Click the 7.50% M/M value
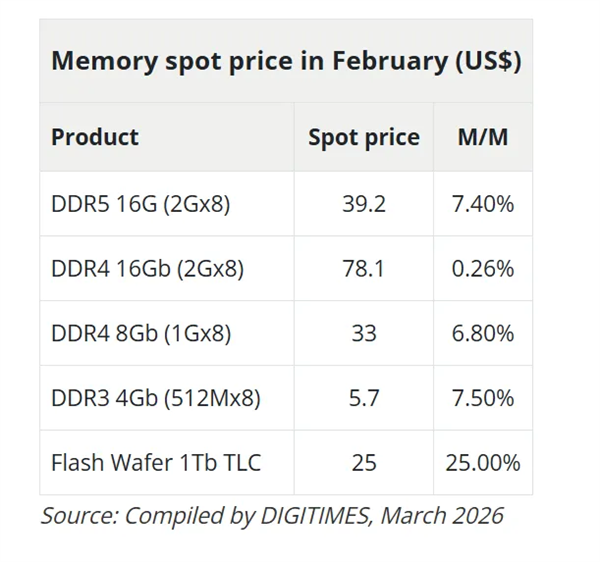The image size is (600, 562). pyautogui.click(x=482, y=398)
